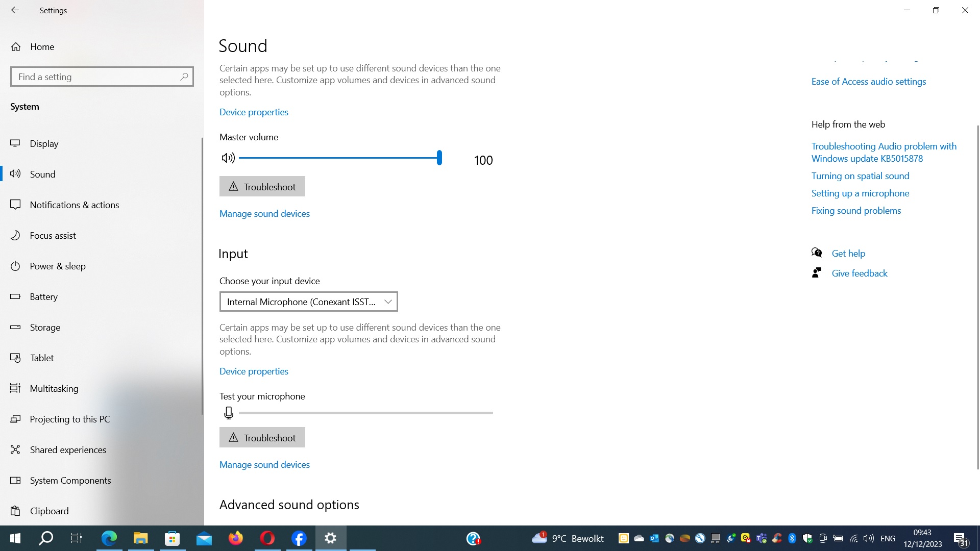The width and height of the screenshot is (980, 551).
Task: Open Device properties for input device
Action: click(253, 371)
